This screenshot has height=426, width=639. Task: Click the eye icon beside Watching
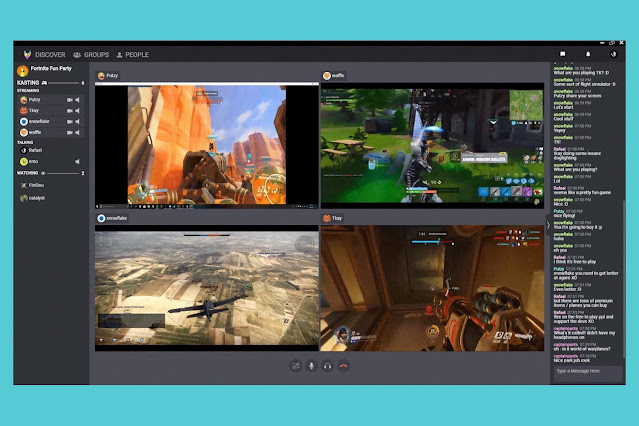click(x=43, y=173)
